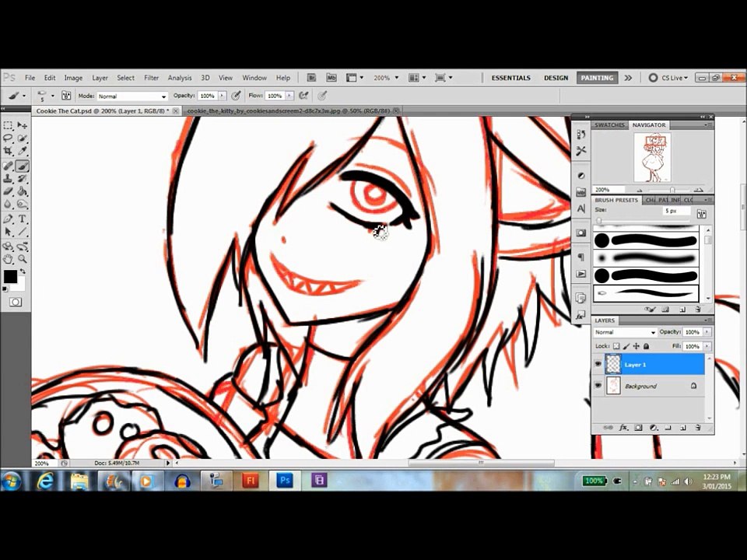
Task: Toggle lock image pixels
Action: pyautogui.click(x=626, y=346)
